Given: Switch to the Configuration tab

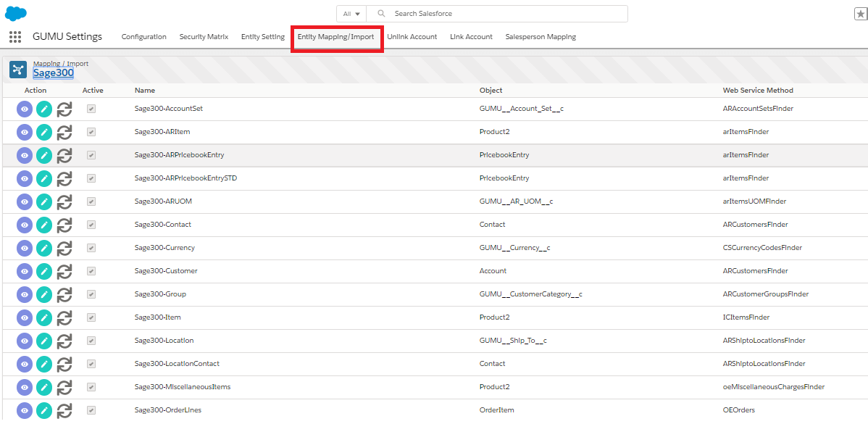Looking at the screenshot, I should [x=144, y=37].
